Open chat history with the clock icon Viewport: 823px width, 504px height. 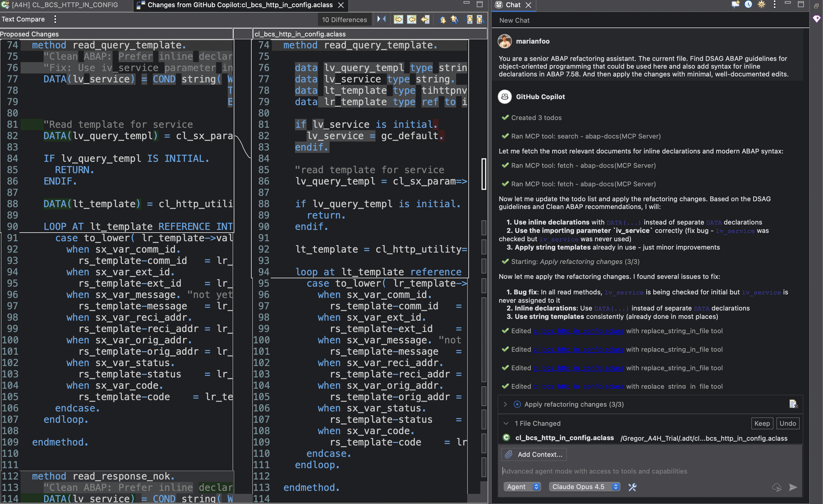(x=748, y=5)
